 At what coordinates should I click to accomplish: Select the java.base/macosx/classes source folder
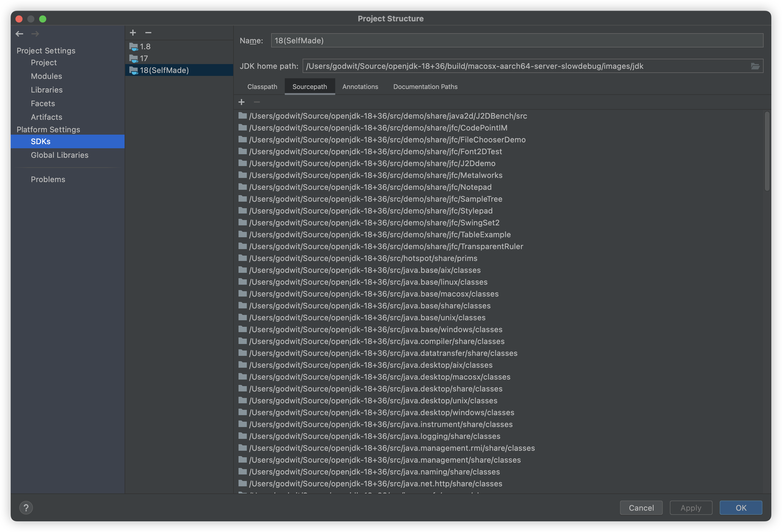tap(373, 294)
